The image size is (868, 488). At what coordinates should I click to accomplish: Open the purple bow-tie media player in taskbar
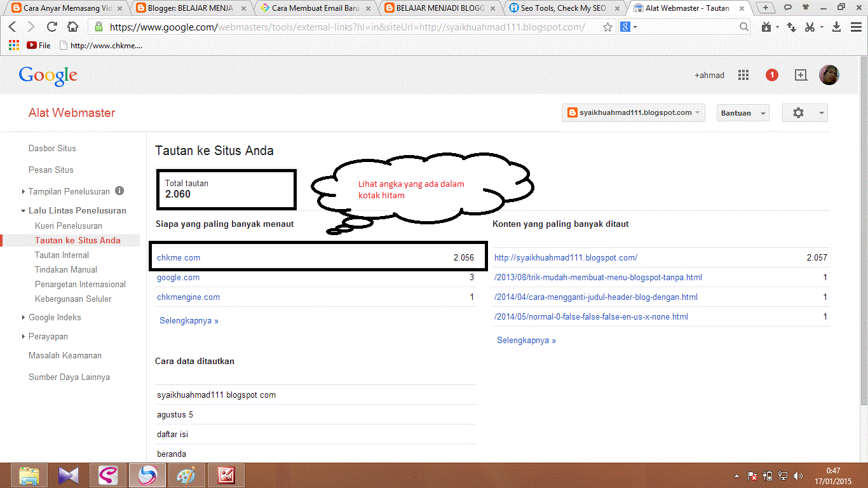[68, 475]
